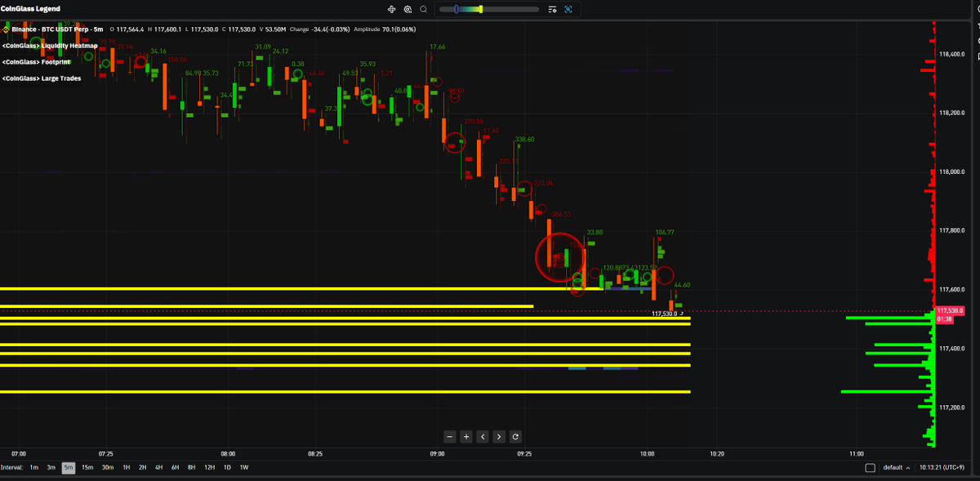Viewport: 980px width, 481px height.
Task: Click the largest red large-trade circle marker
Action: [x=560, y=256]
